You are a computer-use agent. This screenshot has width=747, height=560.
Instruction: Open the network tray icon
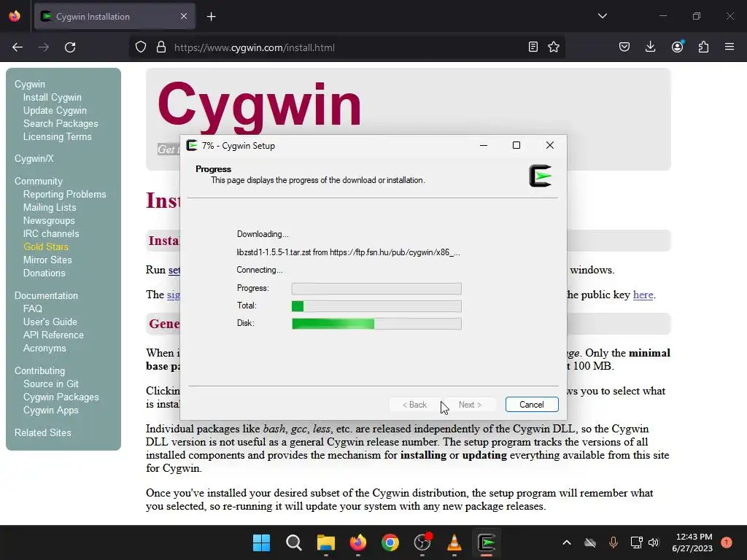click(636, 542)
